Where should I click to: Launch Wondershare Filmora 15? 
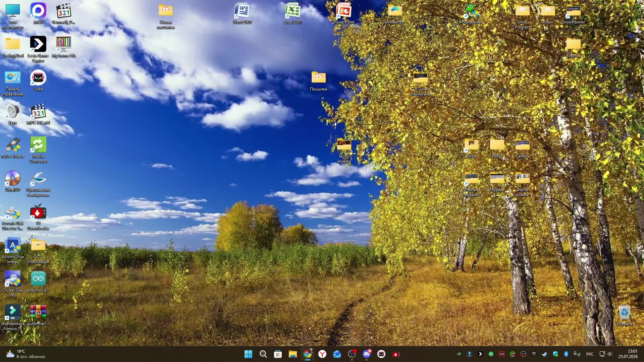point(13,318)
